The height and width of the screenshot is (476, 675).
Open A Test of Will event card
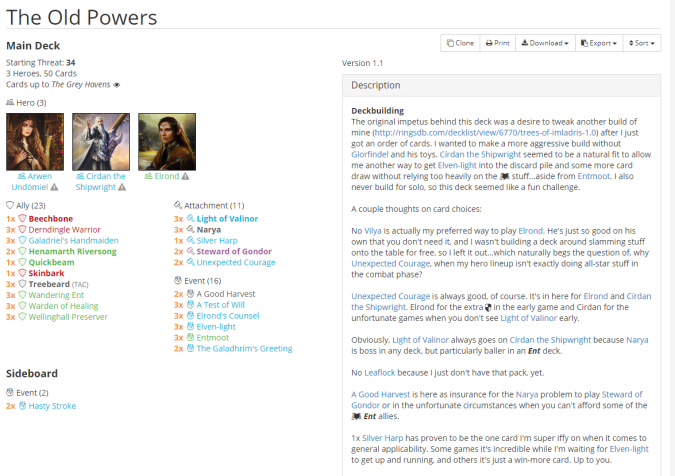pos(220,305)
